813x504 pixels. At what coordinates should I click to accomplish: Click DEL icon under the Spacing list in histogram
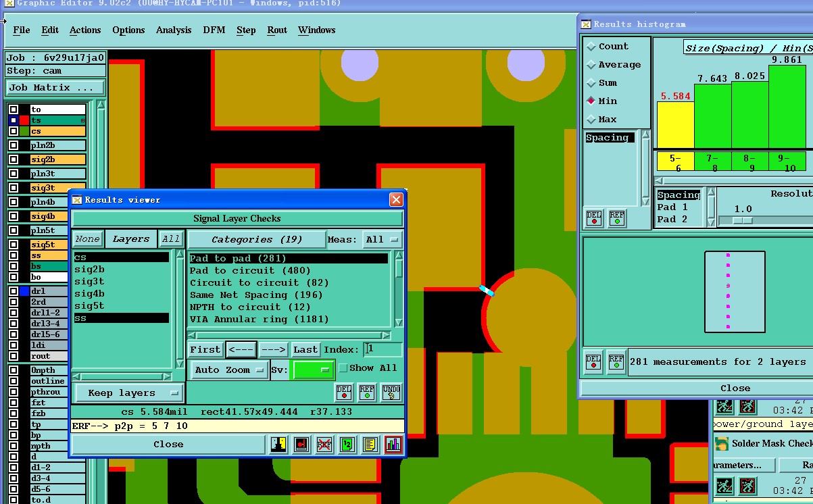point(594,218)
